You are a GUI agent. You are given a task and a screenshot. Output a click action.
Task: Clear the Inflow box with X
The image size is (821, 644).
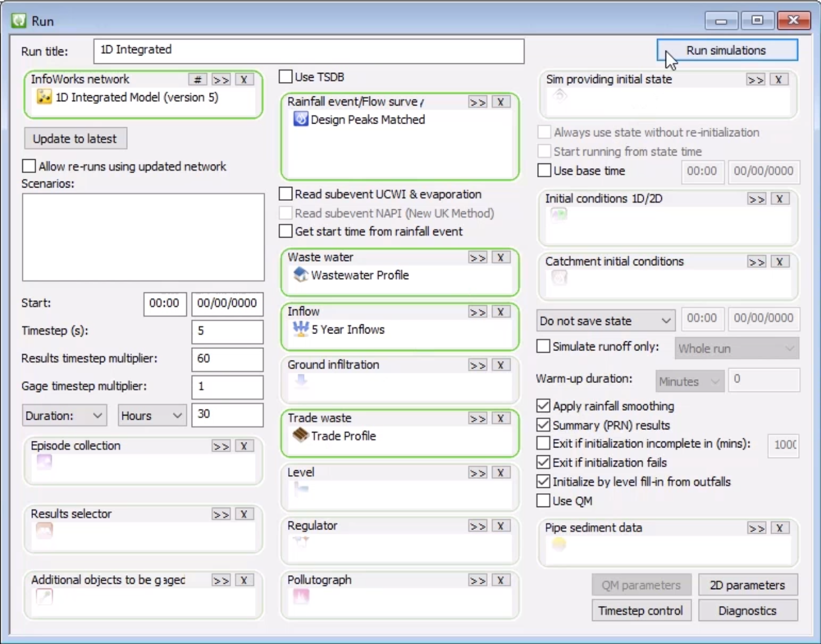(501, 312)
